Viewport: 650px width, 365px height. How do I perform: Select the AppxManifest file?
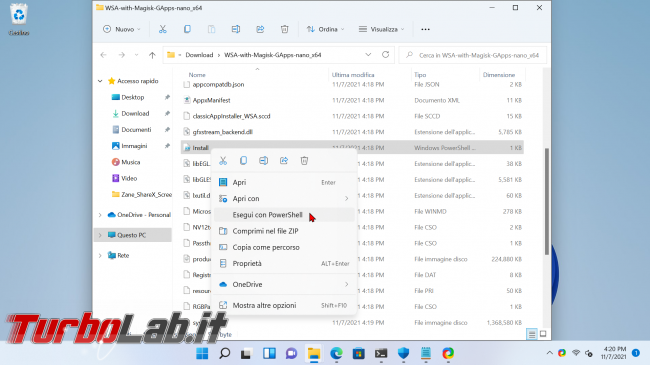211,100
